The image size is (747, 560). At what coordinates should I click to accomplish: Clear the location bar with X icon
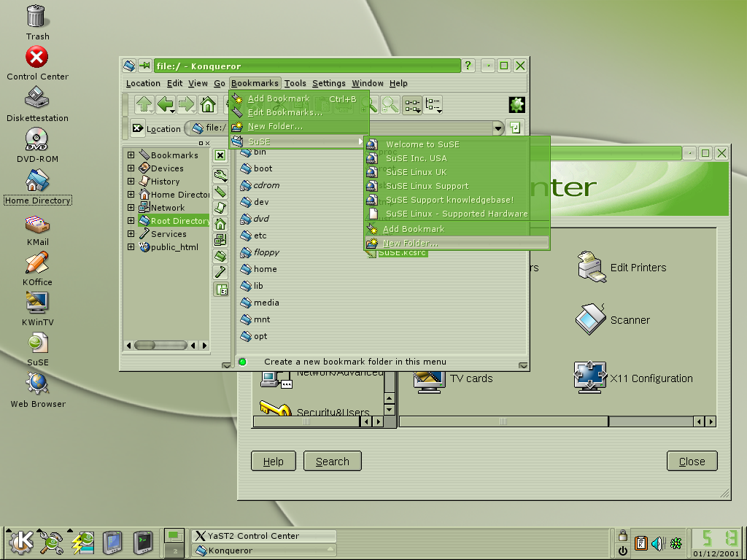[x=137, y=128]
